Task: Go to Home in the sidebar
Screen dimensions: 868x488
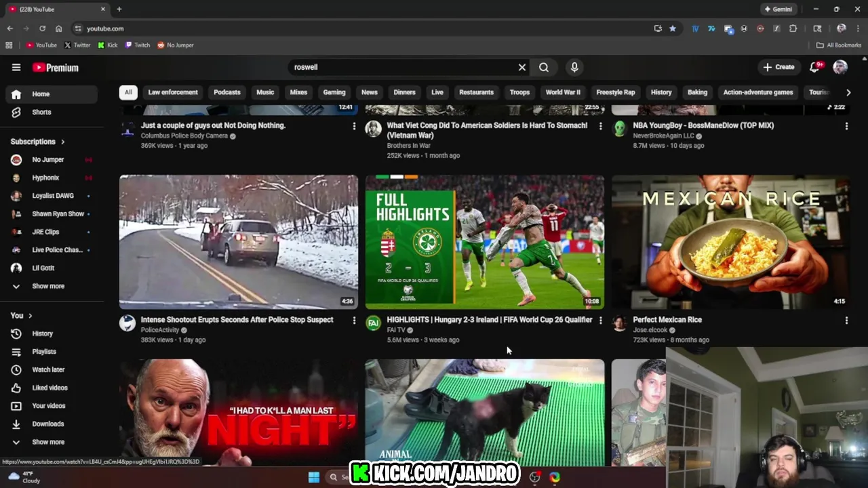Action: (51, 94)
